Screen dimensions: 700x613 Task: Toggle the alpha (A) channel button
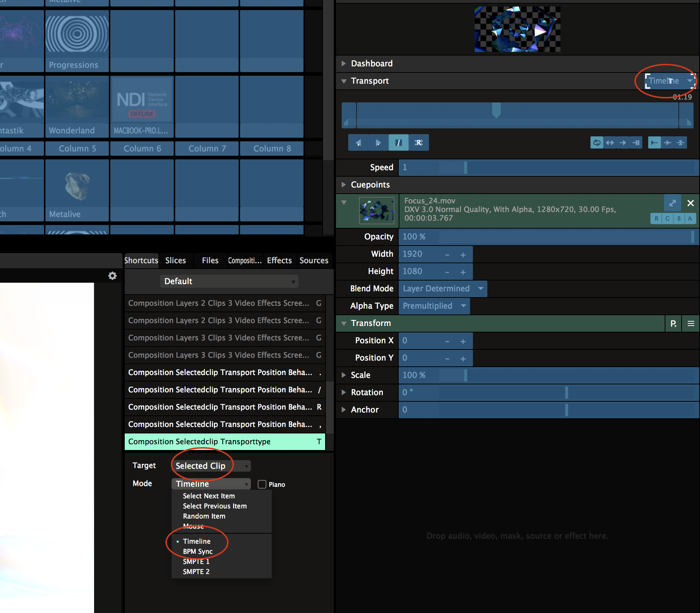690,219
